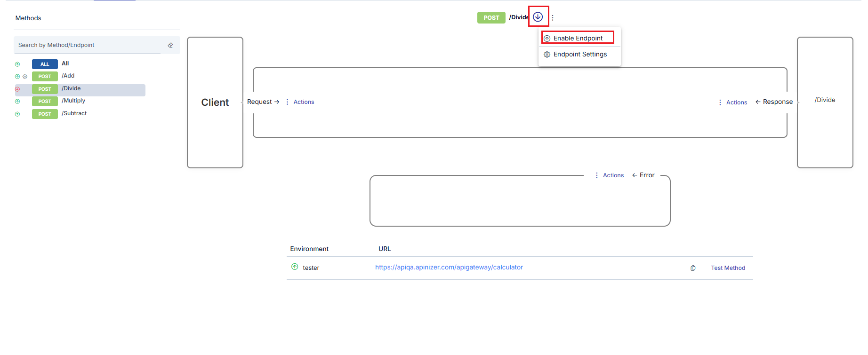Click the green up-arrow icon beside /Multiply
Viewport: 868px width, 355px height.
(17, 101)
